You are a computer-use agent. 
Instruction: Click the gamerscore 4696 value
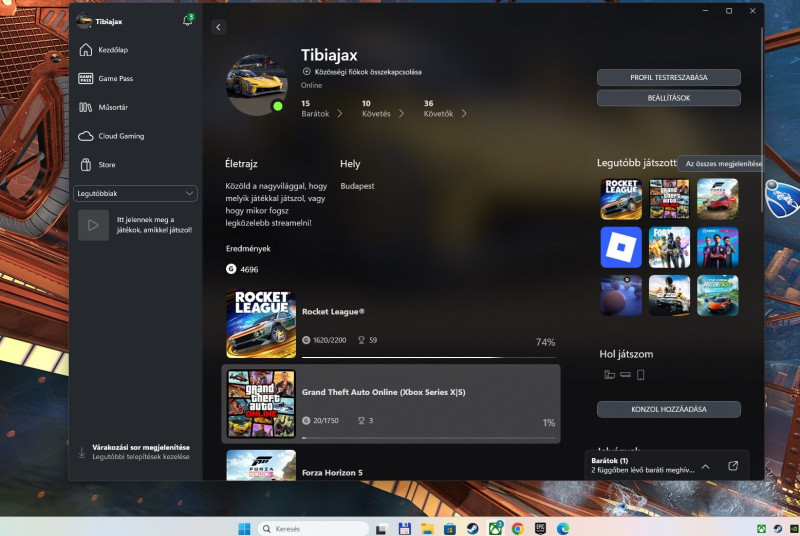[249, 269]
